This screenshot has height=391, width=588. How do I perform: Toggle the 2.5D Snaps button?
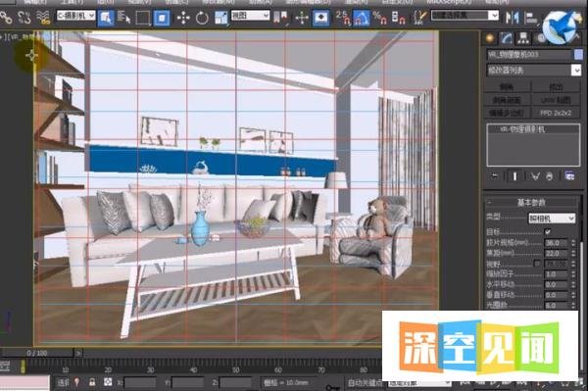pos(343,18)
